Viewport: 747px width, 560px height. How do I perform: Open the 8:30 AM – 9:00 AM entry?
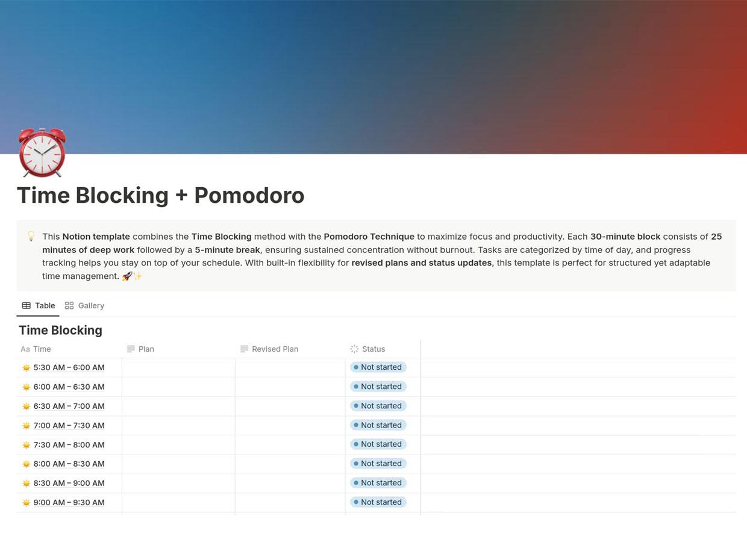(x=69, y=483)
